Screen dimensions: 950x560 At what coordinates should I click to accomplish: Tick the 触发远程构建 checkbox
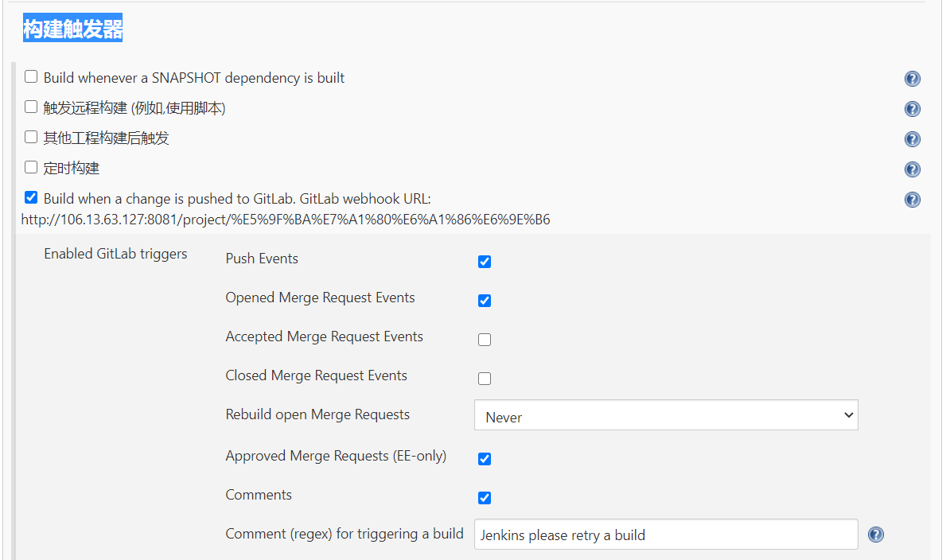pyautogui.click(x=31, y=107)
